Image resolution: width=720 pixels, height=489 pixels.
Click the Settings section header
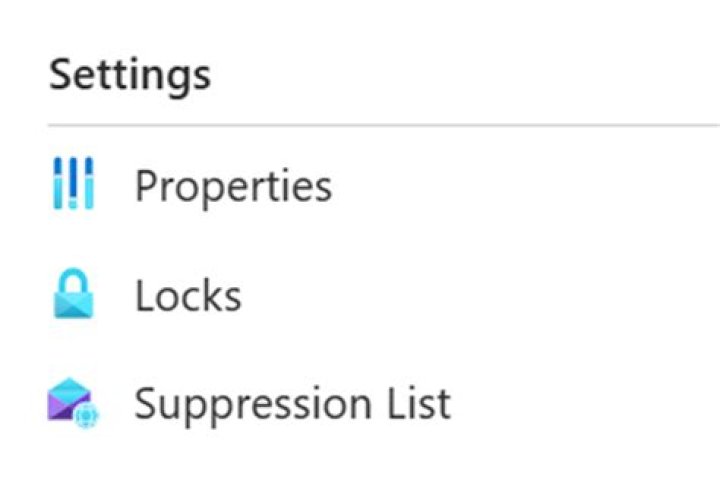point(130,75)
